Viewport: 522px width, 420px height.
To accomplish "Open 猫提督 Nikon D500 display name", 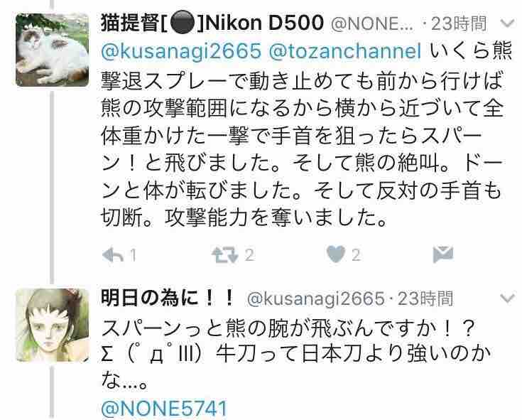I will [x=212, y=23].
